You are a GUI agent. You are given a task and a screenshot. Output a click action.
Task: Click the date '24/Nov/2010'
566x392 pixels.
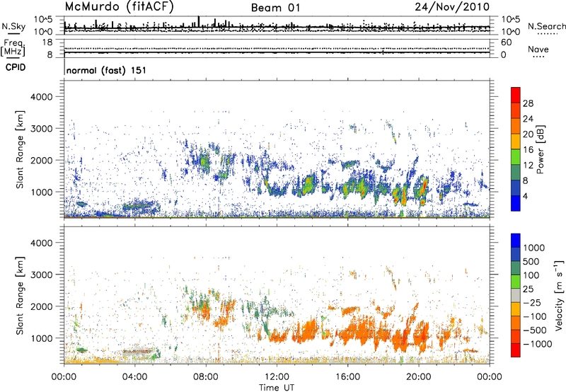452,7
